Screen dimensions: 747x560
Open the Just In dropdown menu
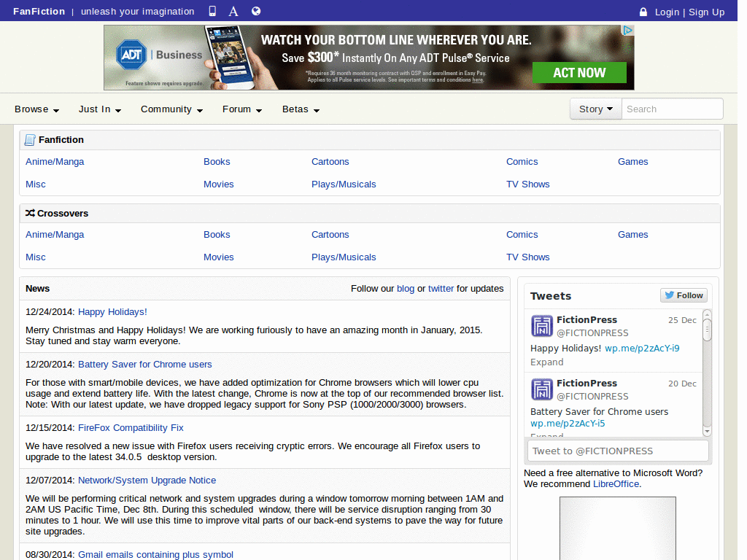99,109
